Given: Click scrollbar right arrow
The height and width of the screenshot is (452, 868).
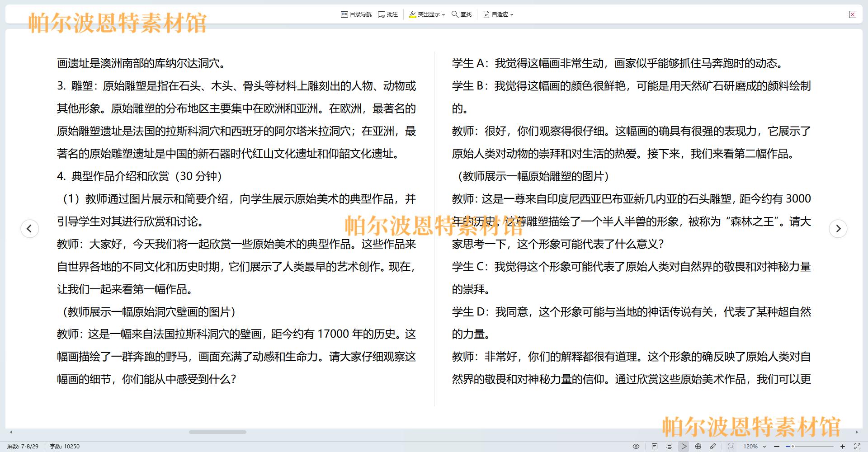Looking at the screenshot, I should coord(857,432).
